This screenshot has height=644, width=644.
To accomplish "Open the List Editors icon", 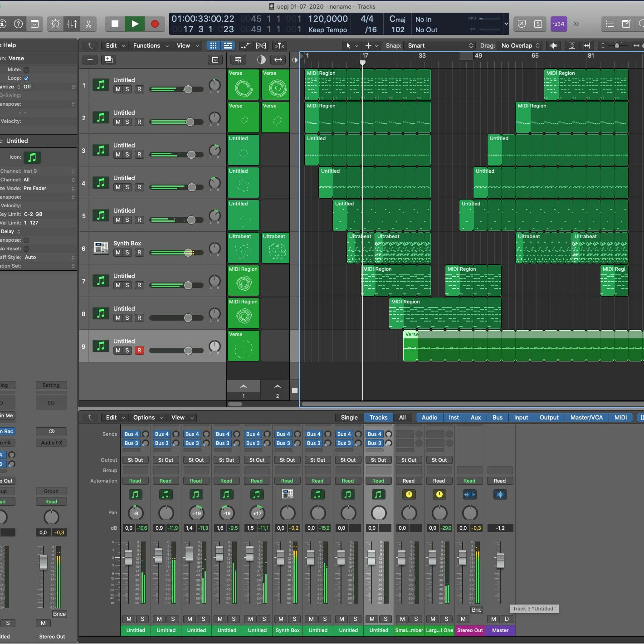I will (x=610, y=24).
